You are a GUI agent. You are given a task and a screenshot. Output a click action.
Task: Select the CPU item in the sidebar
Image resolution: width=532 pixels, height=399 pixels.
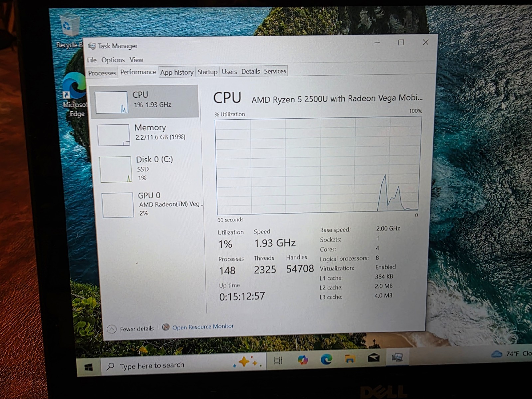[x=144, y=101]
